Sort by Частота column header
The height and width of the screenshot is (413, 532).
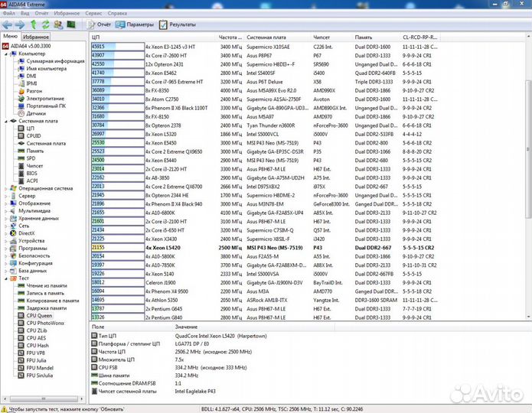pos(230,37)
